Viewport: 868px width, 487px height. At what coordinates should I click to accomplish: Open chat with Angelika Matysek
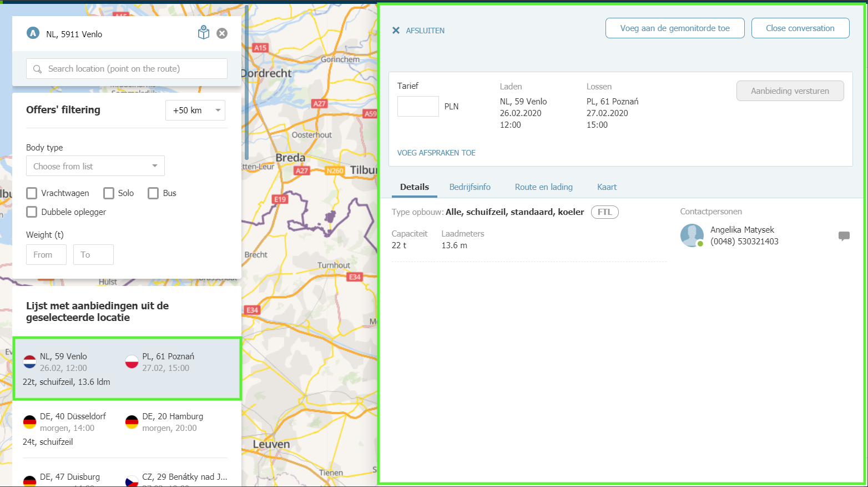click(844, 236)
